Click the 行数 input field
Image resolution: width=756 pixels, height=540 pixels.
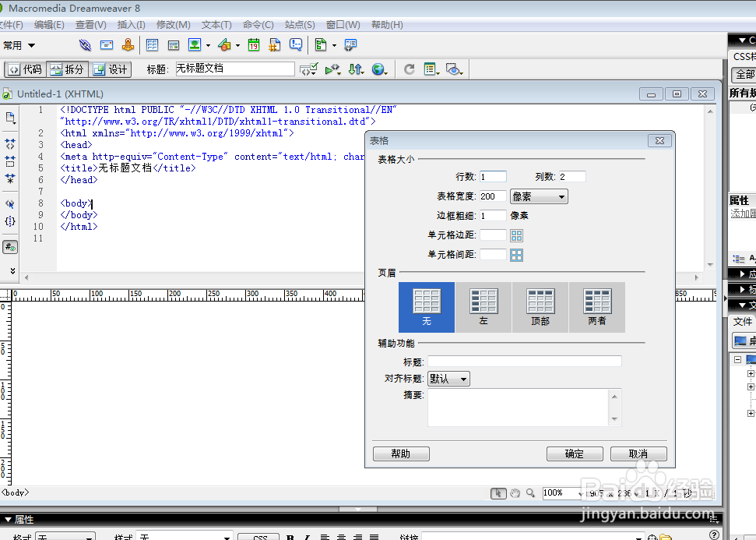tap(493, 176)
